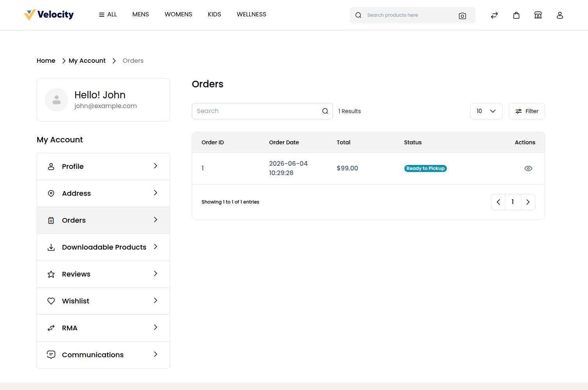
Task: Open the WELLNESS menu
Action: point(251,14)
